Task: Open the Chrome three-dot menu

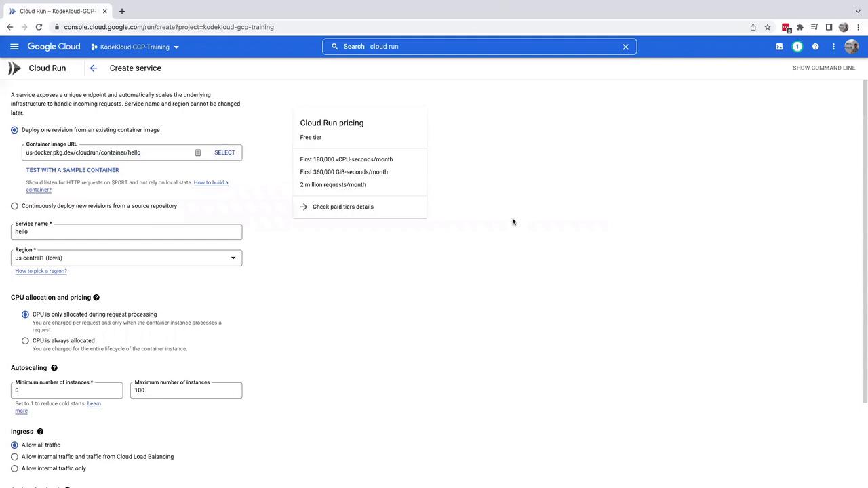Action: point(859,27)
